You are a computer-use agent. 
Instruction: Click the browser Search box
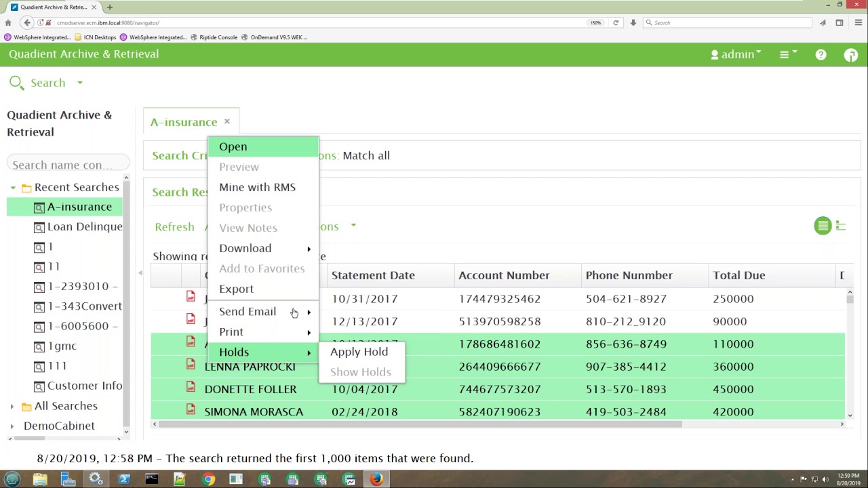(x=726, y=22)
